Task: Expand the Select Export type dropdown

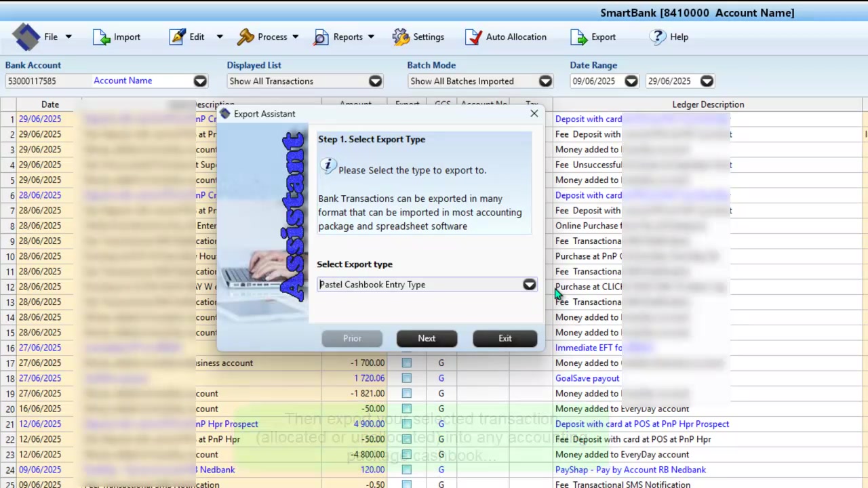Action: coord(529,285)
